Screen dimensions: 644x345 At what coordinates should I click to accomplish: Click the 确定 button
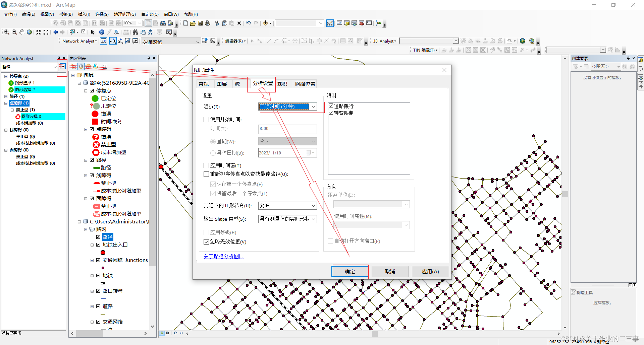coord(350,271)
